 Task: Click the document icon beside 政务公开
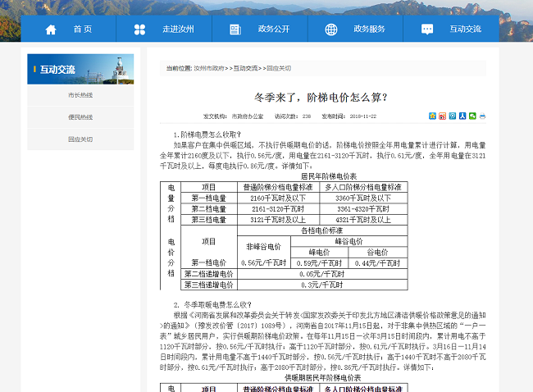(235, 30)
